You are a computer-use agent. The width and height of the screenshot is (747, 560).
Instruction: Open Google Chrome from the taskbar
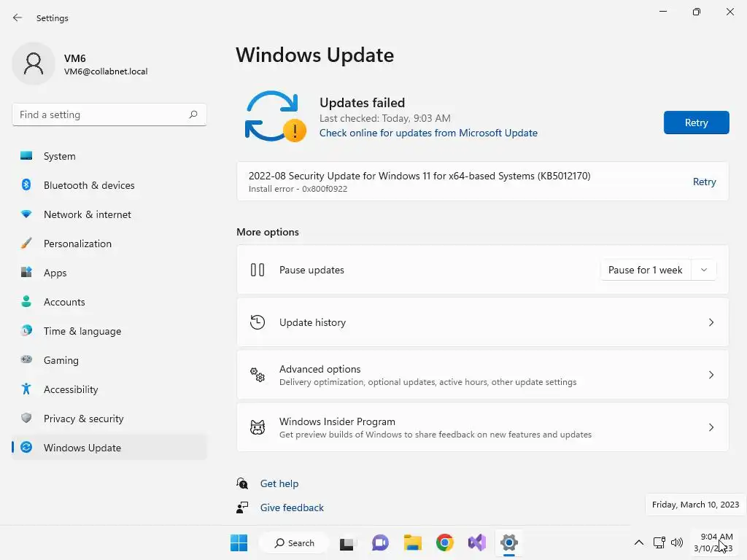(444, 542)
